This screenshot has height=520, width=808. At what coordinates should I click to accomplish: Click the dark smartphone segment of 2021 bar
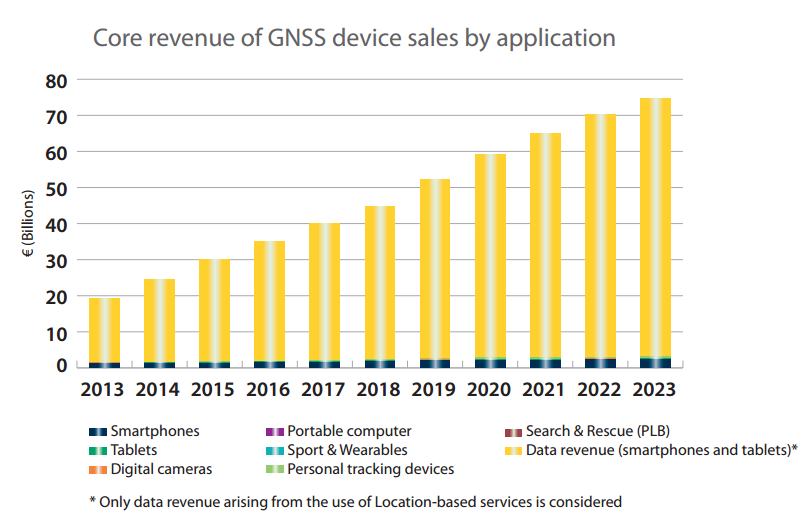545,363
